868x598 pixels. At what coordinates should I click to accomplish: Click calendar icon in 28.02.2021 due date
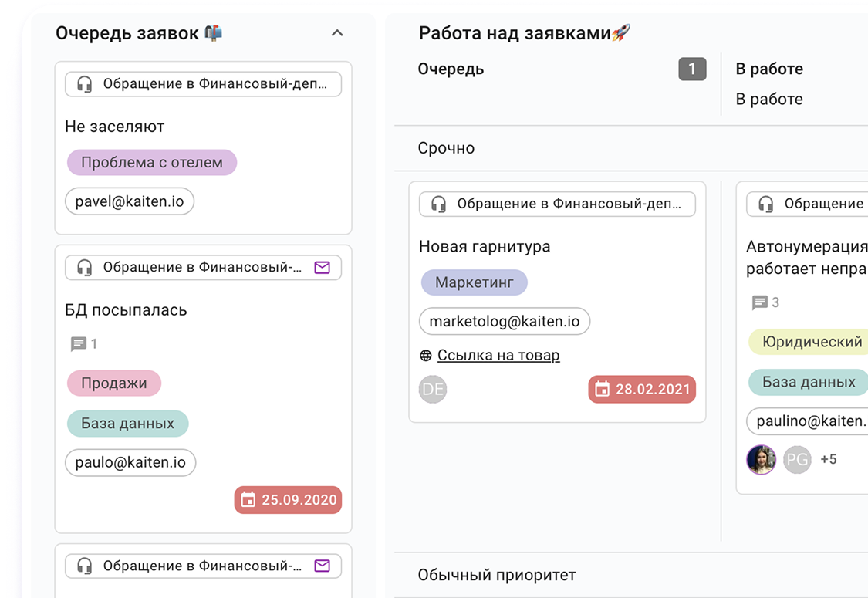coord(602,390)
